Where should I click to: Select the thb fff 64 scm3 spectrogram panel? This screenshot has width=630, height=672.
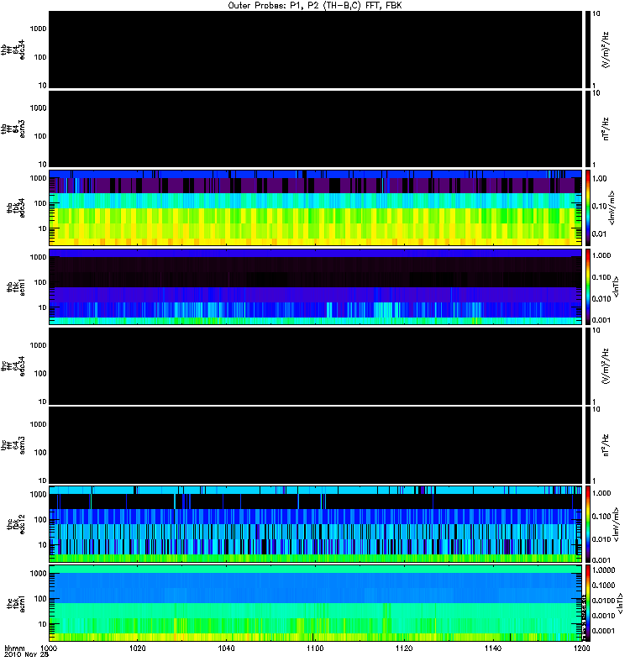pyautogui.click(x=315, y=129)
